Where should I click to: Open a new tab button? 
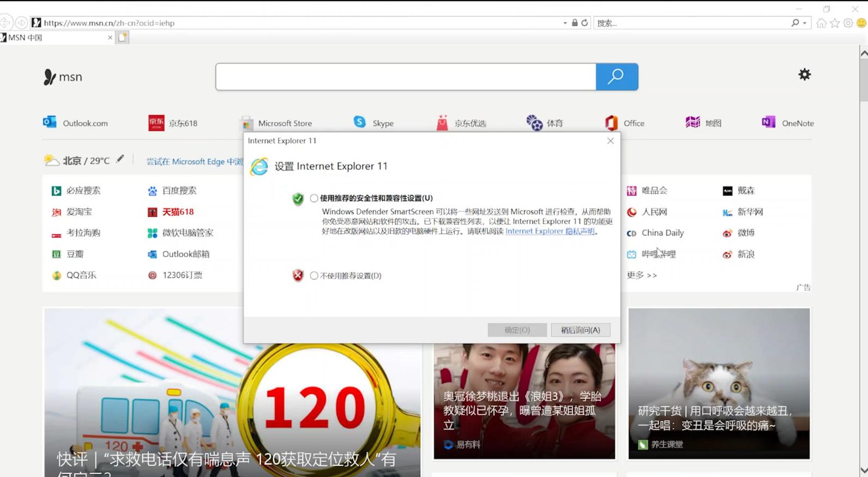123,38
